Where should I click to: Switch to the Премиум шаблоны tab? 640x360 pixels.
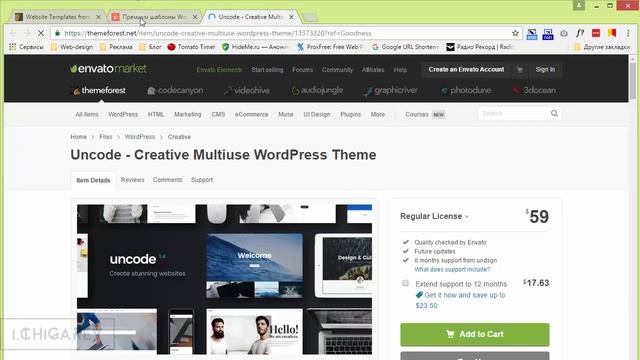pyautogui.click(x=154, y=17)
